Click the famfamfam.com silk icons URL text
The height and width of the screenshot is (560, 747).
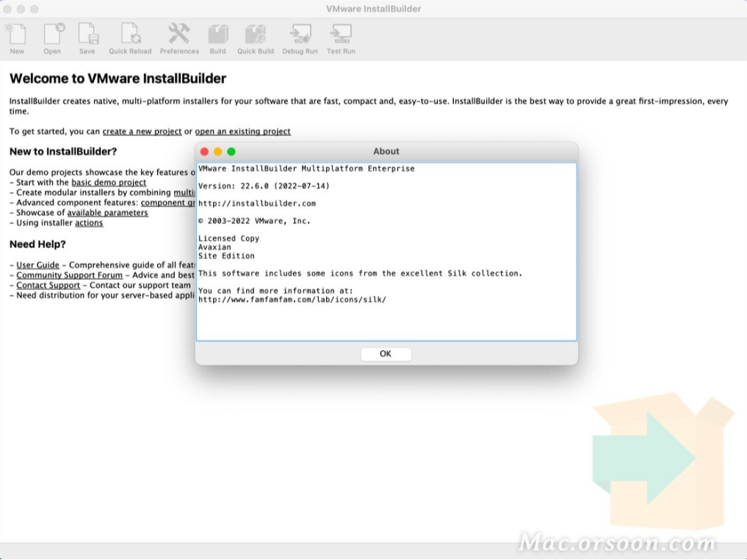[x=292, y=300]
